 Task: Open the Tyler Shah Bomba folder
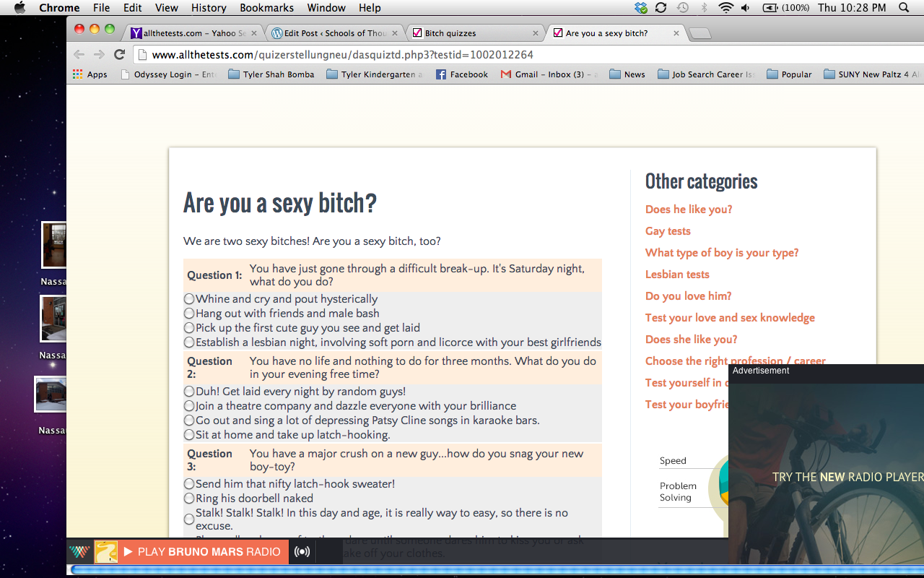pos(271,74)
